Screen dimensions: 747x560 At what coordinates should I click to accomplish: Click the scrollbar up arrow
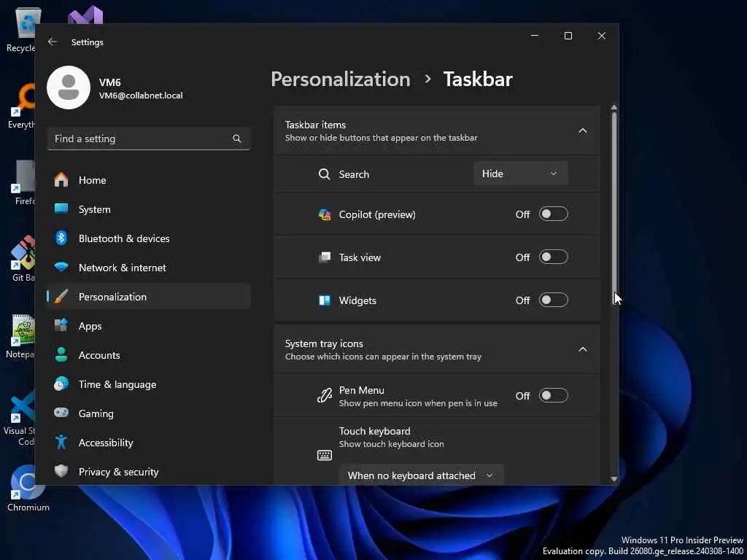(614, 108)
